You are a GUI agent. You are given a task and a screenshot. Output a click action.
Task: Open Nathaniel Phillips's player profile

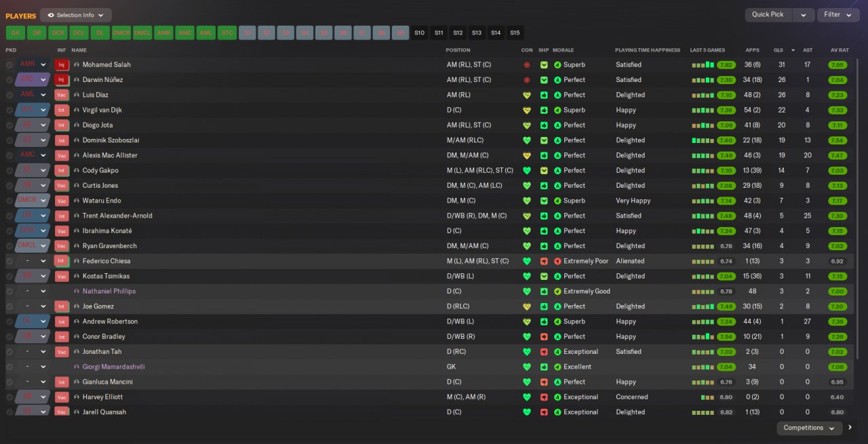[x=109, y=291]
